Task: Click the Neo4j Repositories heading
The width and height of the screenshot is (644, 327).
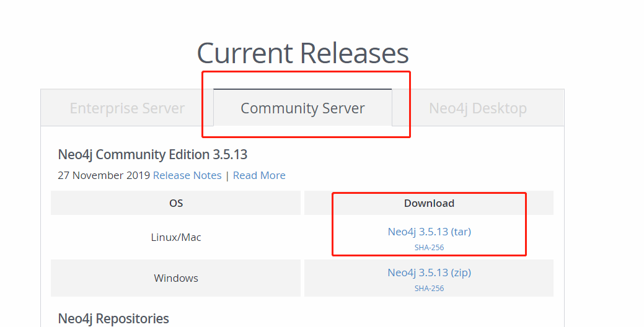Action: coord(113,319)
